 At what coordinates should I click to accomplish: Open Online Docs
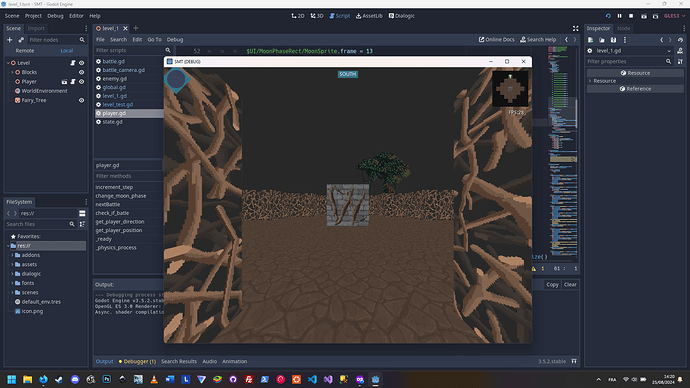(x=496, y=40)
